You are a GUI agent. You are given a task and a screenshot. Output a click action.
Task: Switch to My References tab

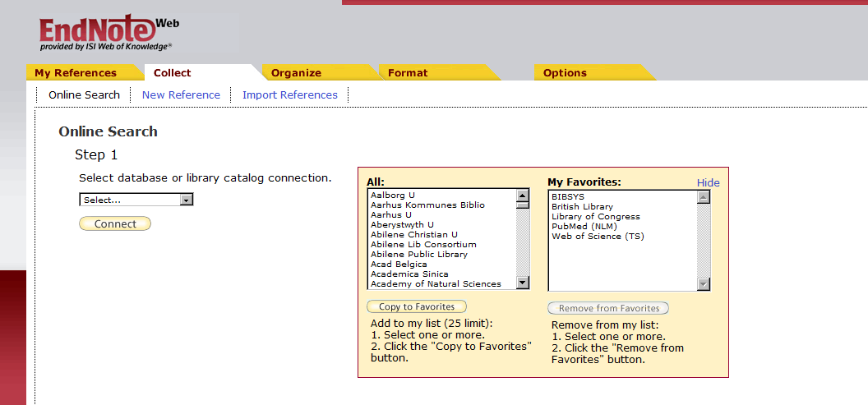76,73
